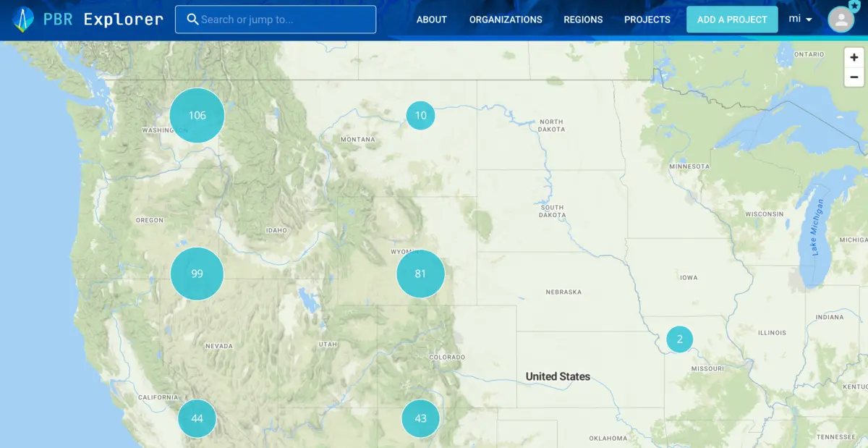Expand the 44 project cluster in California
The image size is (868, 448).
(197, 418)
